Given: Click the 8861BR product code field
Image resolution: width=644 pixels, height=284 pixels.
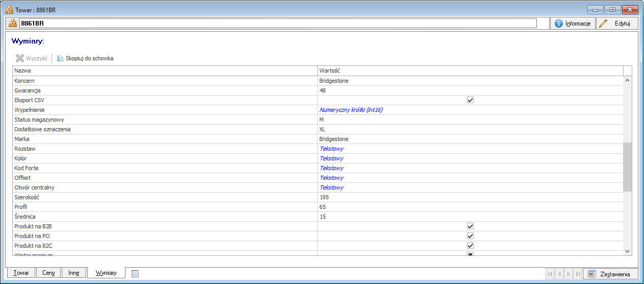Looking at the screenshot, I should [278, 23].
